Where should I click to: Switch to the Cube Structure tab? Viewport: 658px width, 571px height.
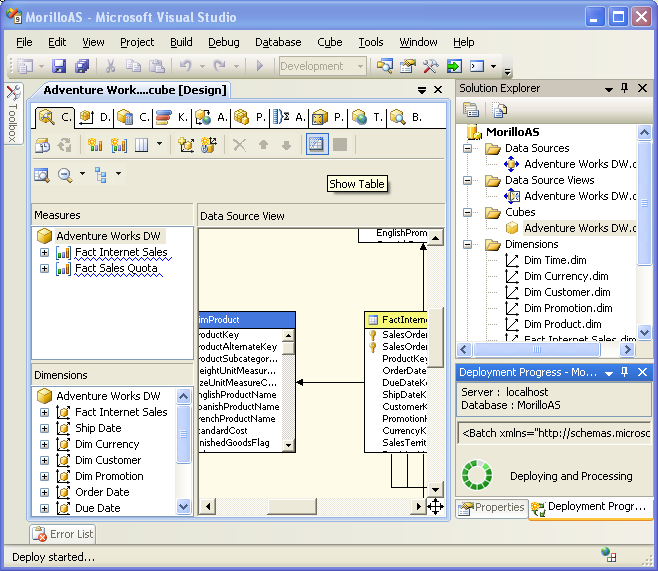click(55, 117)
